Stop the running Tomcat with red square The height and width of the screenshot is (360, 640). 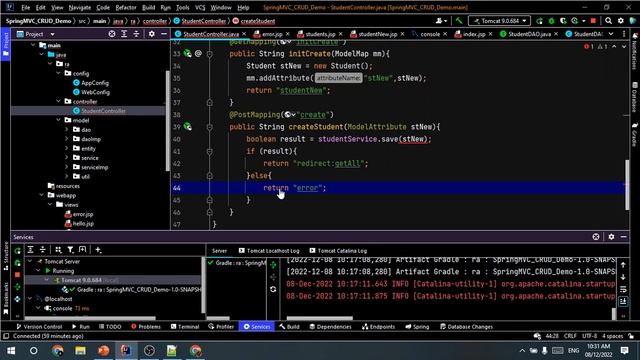[x=593, y=21]
